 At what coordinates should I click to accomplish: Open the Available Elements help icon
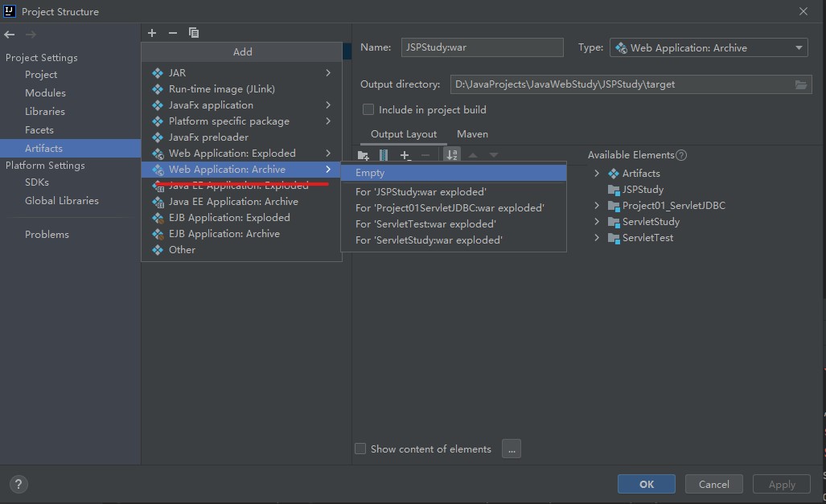(681, 155)
